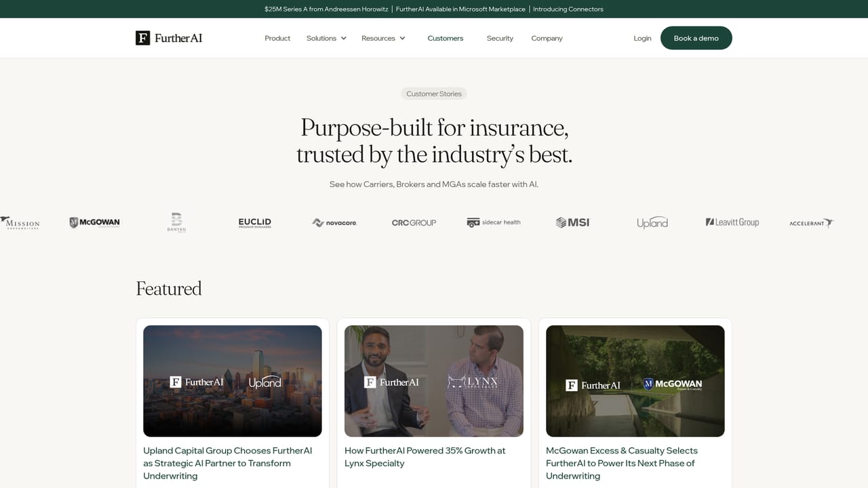The image size is (868, 488).
Task: Click the Login link
Action: point(642,39)
